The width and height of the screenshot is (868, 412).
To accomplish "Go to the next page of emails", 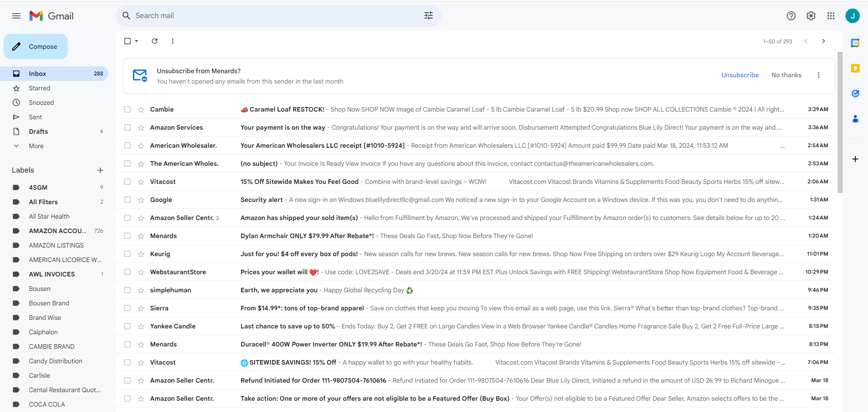I will [x=824, y=41].
